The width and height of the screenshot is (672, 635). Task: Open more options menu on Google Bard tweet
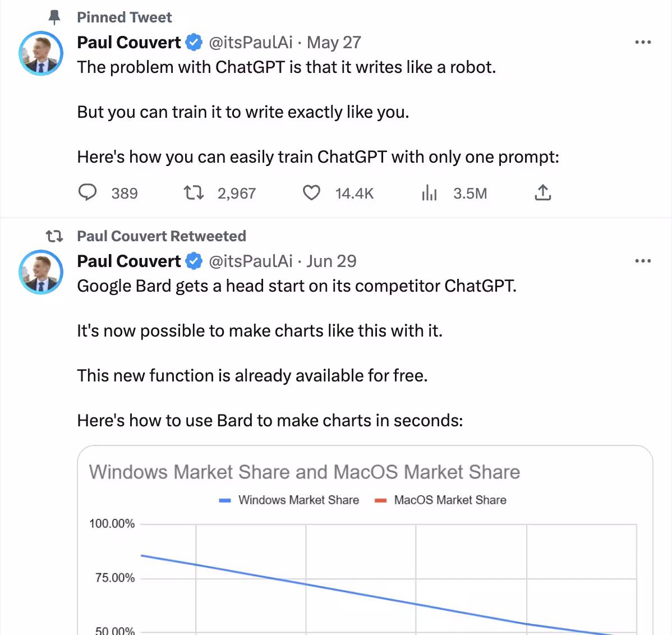642,261
